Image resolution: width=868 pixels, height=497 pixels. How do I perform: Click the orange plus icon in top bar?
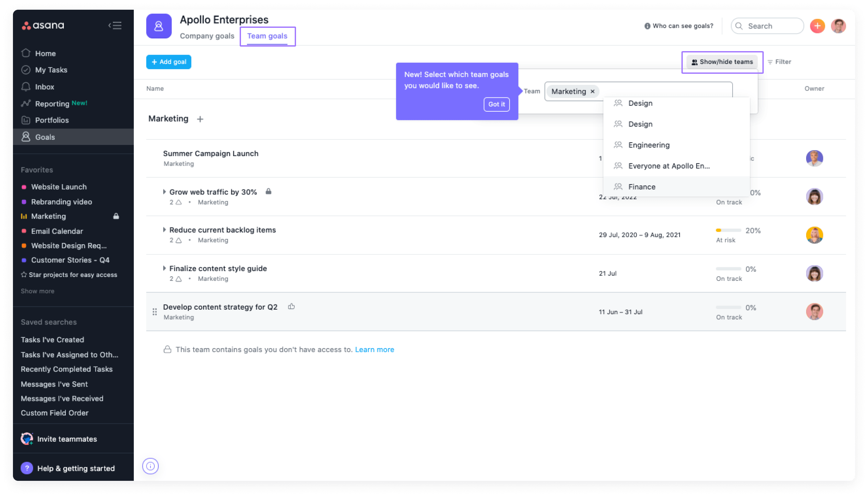817,26
